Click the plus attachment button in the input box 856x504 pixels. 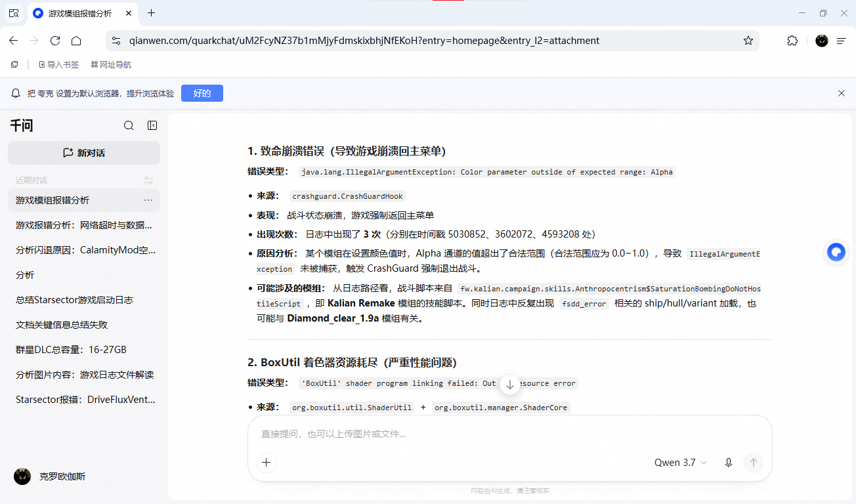(x=266, y=463)
